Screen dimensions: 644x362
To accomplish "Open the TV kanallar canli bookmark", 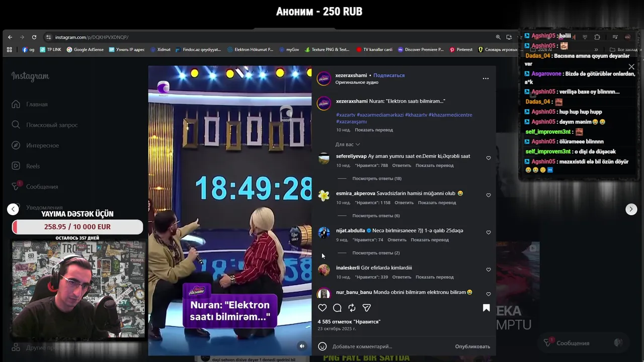I will pyautogui.click(x=374, y=50).
